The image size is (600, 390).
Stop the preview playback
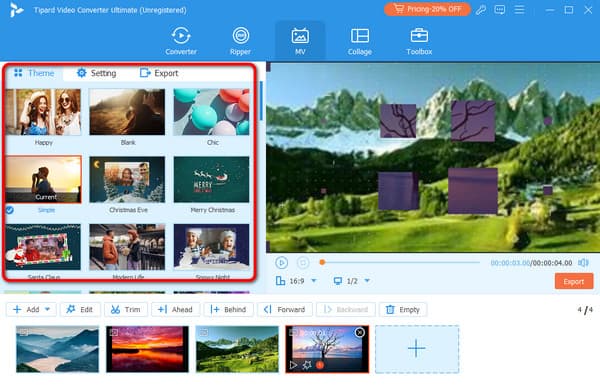(x=303, y=263)
